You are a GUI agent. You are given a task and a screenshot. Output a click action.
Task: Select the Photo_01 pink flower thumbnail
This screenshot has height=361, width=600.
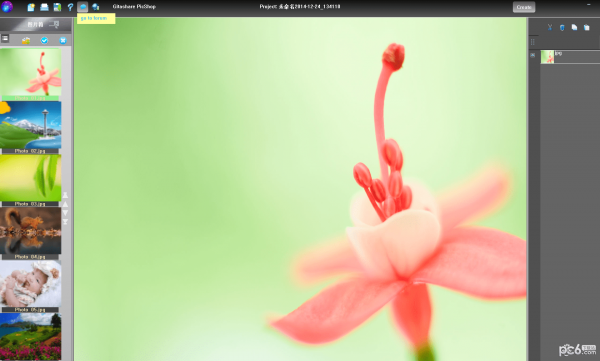(31, 72)
